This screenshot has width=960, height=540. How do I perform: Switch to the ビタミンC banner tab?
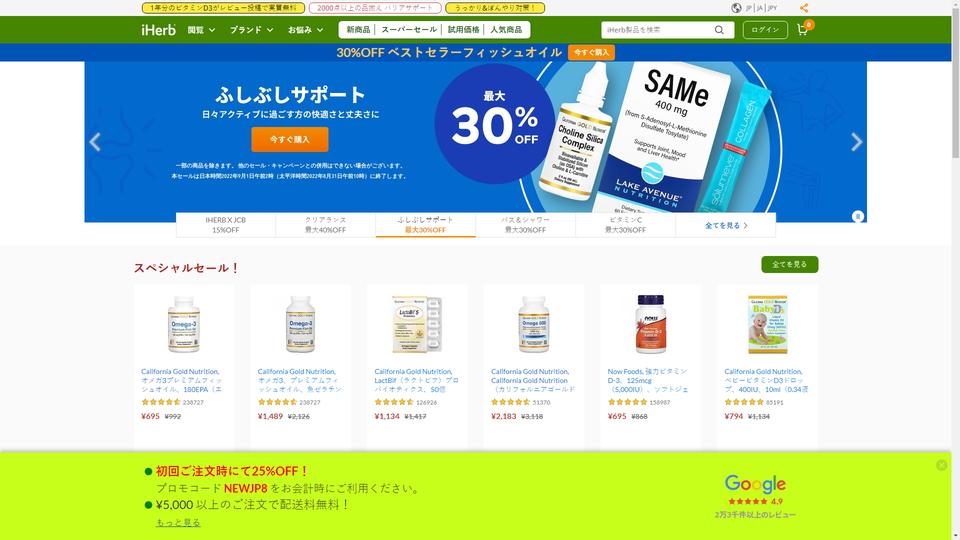pos(625,225)
